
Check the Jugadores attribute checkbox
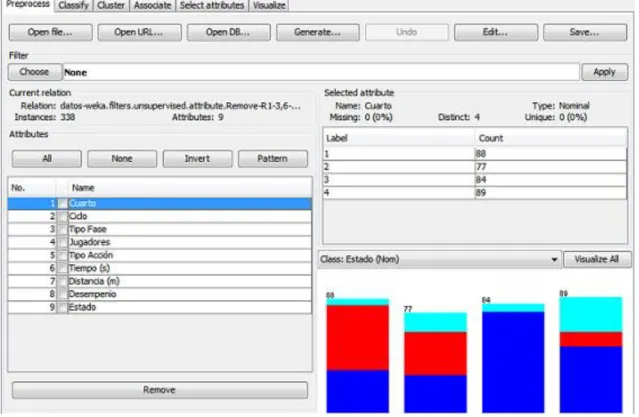click(62, 243)
